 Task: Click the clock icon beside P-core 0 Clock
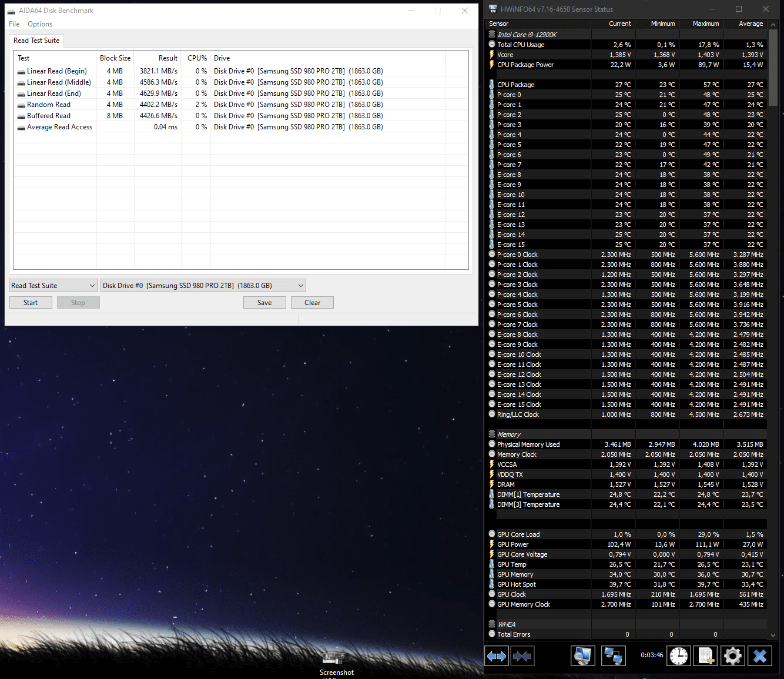point(492,255)
